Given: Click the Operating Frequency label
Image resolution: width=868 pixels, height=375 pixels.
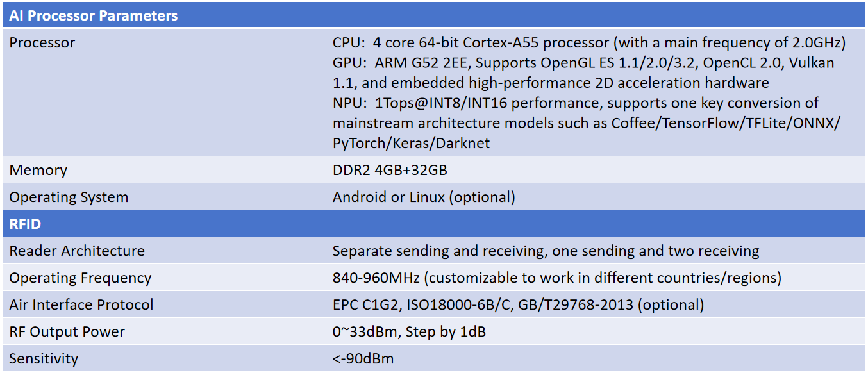Looking at the screenshot, I should click(80, 278).
